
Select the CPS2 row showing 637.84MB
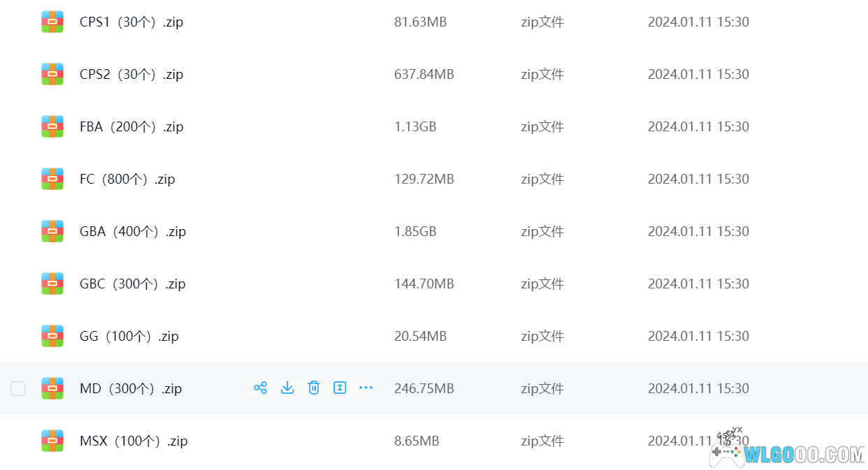click(x=434, y=74)
